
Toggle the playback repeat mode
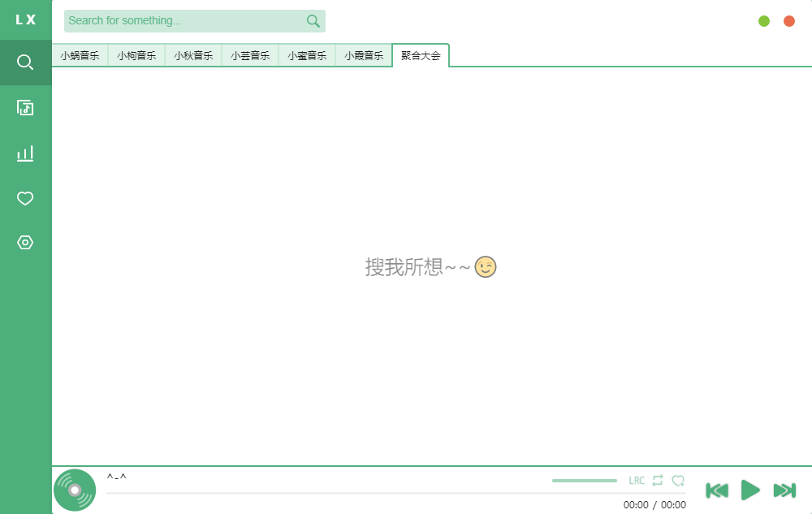(658, 480)
